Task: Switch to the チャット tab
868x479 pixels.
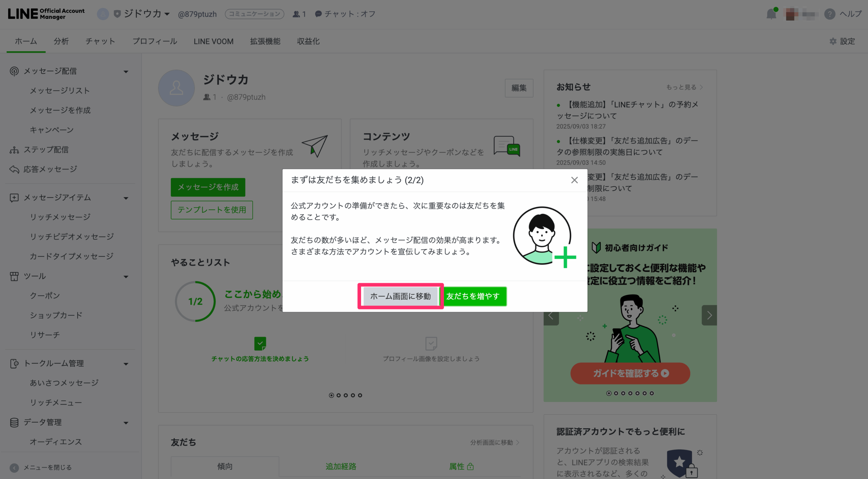Action: 100,41
